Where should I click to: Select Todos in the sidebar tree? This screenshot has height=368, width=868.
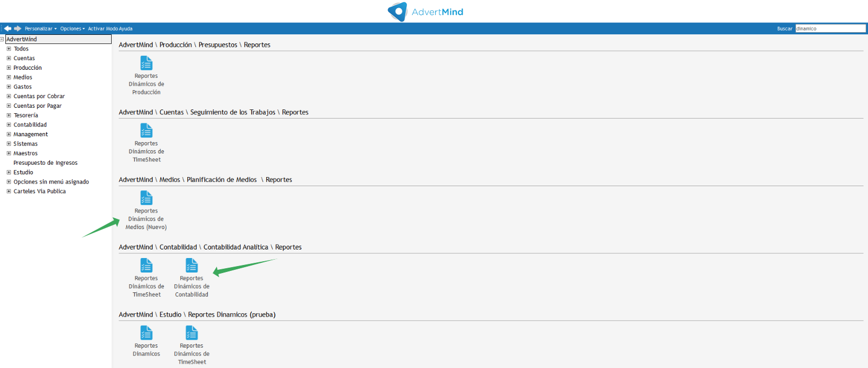pos(21,49)
